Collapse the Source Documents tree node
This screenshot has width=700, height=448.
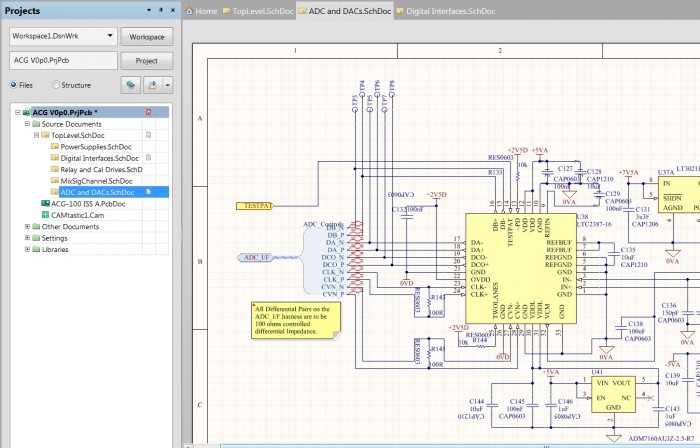pos(28,124)
